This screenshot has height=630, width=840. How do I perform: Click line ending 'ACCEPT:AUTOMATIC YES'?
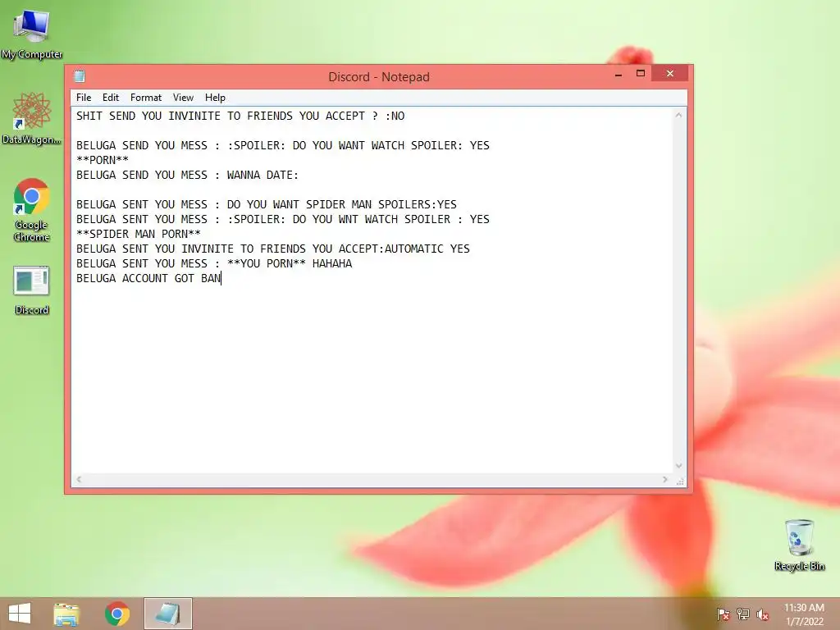pyautogui.click(x=272, y=249)
